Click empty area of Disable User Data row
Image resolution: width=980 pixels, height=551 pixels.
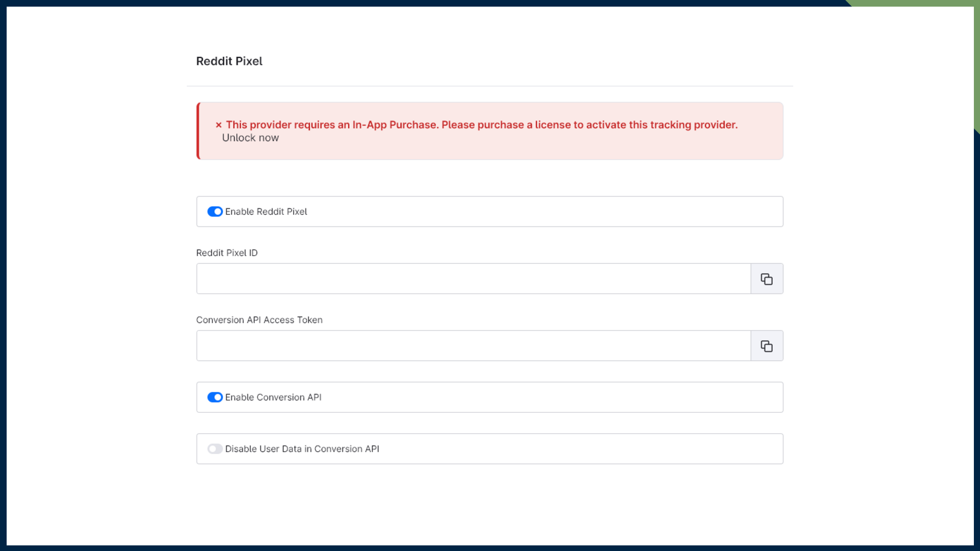561,449
